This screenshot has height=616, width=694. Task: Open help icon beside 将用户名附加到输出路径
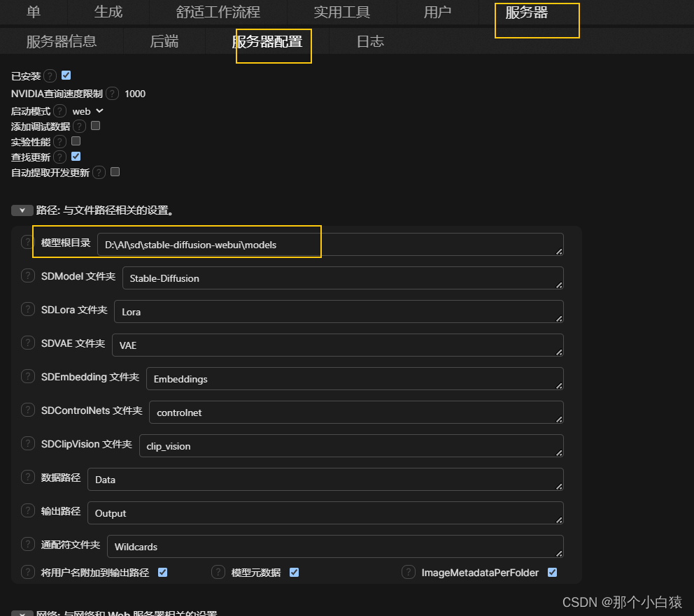coord(28,572)
